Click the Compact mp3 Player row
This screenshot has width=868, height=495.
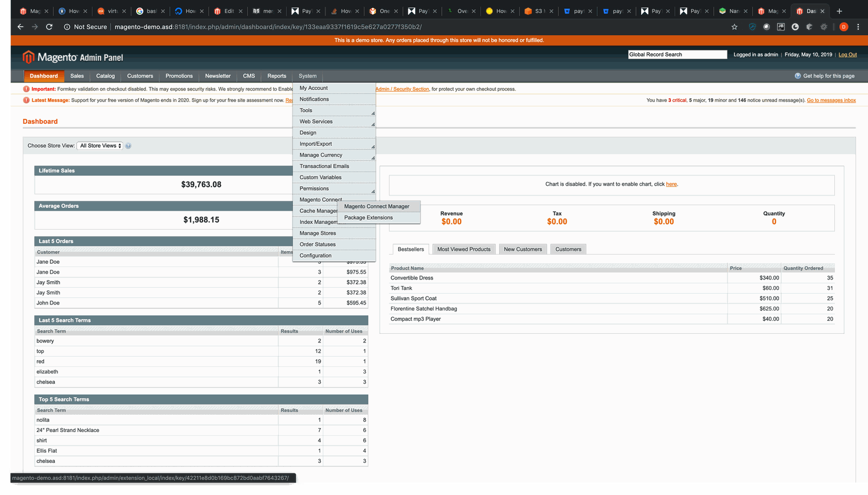coord(612,319)
